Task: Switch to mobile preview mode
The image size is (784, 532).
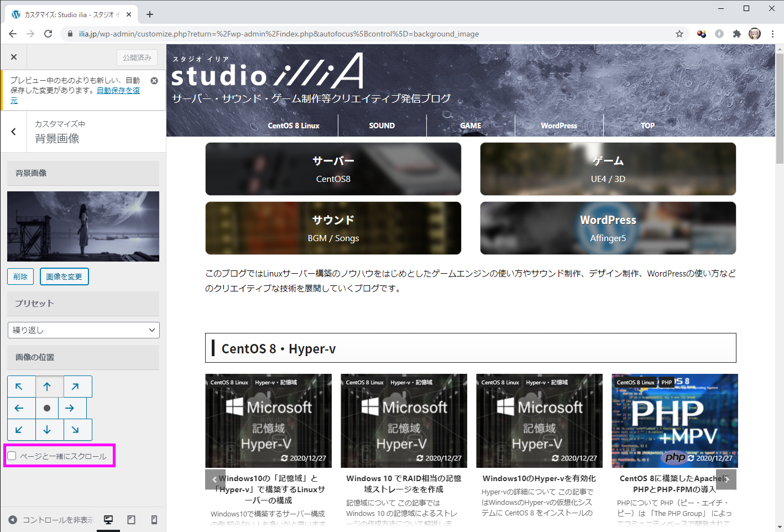Action: pos(154,520)
